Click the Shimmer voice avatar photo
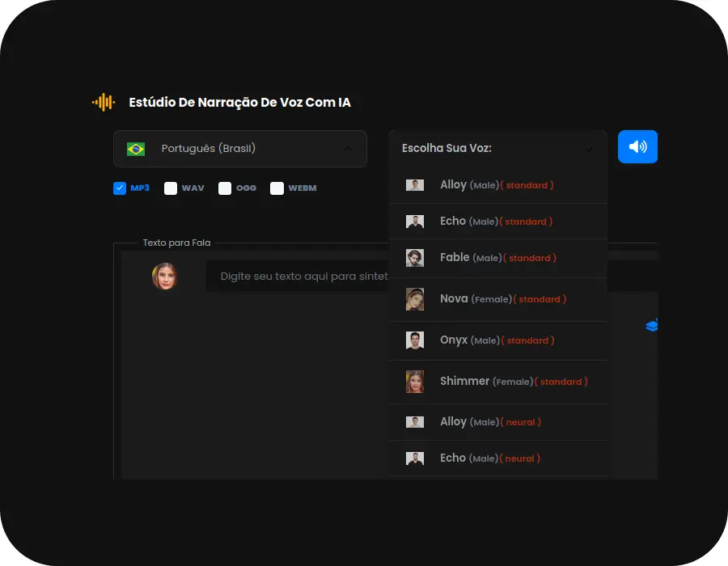Screen dimensions: 728x566 tap(415, 382)
